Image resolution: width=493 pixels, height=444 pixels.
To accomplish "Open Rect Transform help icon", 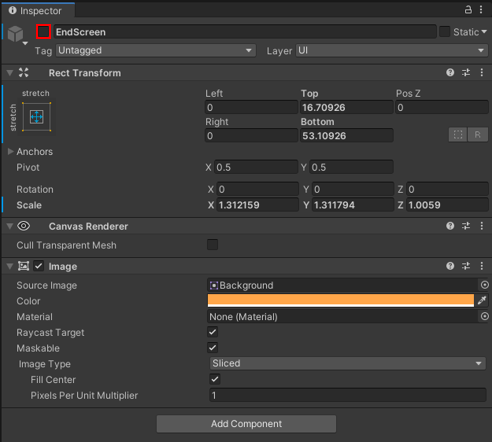I will pos(450,72).
